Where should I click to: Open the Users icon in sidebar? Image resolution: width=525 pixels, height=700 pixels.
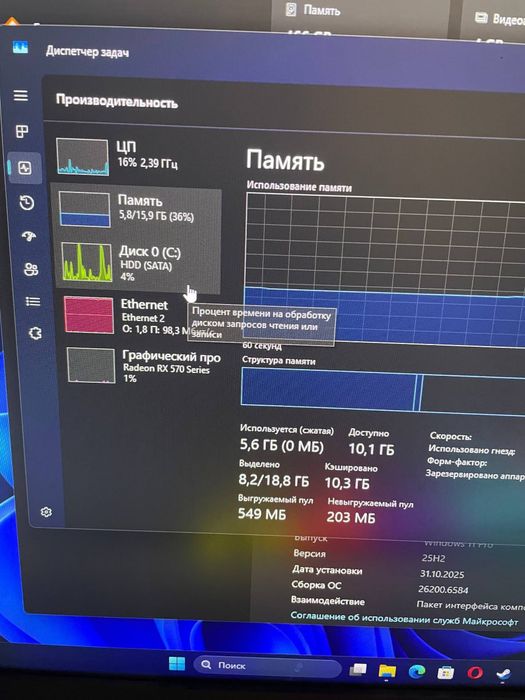[31, 269]
